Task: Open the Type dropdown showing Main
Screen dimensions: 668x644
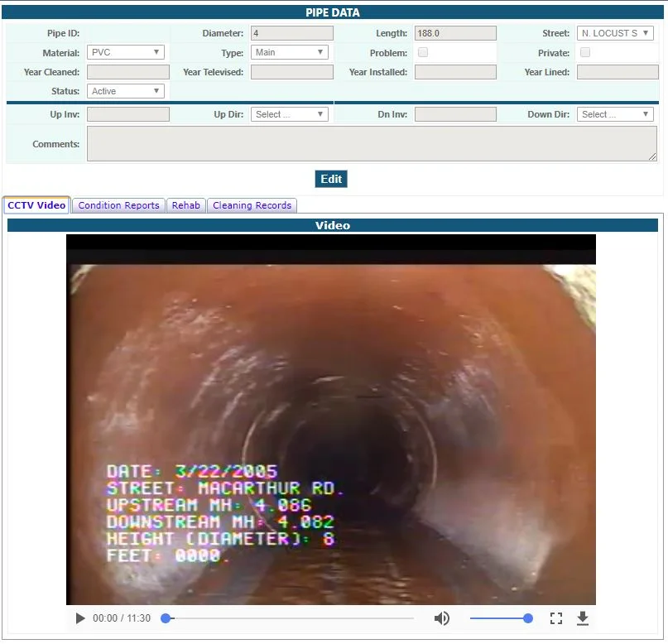Action: [x=290, y=52]
